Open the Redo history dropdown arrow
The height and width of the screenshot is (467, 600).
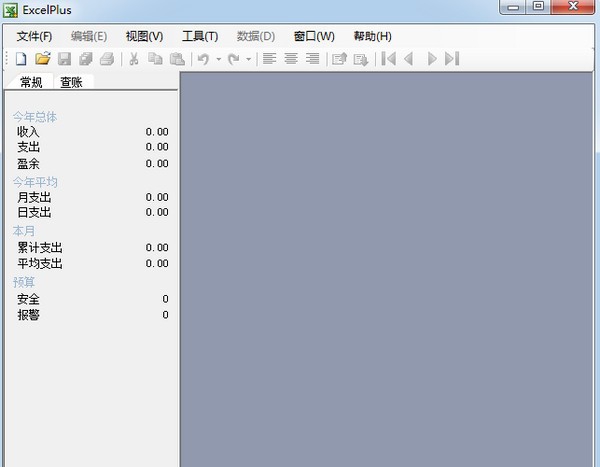click(x=248, y=59)
